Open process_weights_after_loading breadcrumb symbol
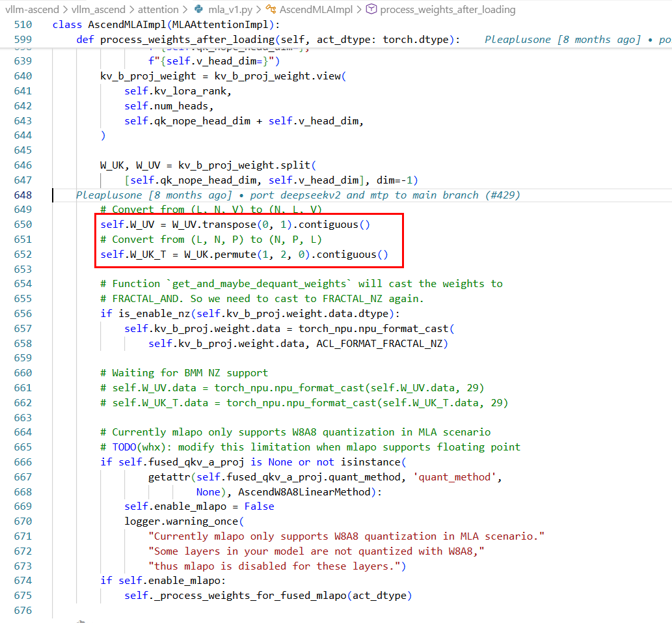The height and width of the screenshot is (623, 672). [448, 9]
